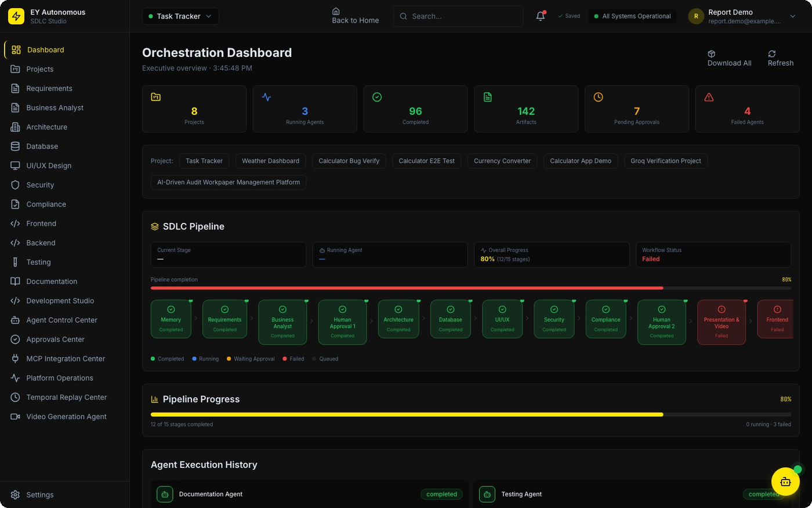Viewport: 812px width, 508px height.
Task: Go to Business Analyst section
Action: (65, 107)
